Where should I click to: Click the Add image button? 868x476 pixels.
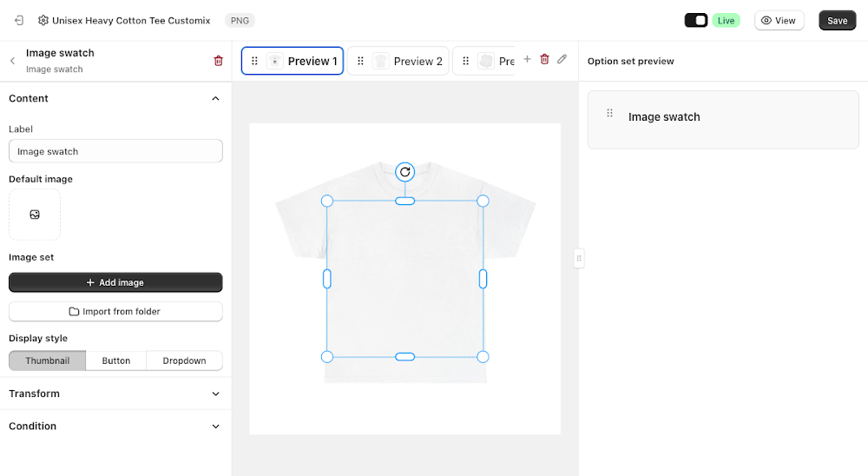click(115, 282)
